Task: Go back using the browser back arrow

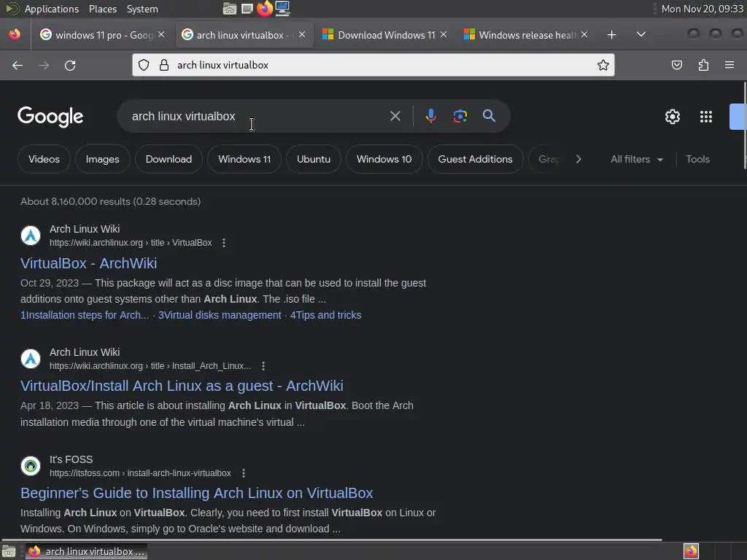Action: point(18,65)
